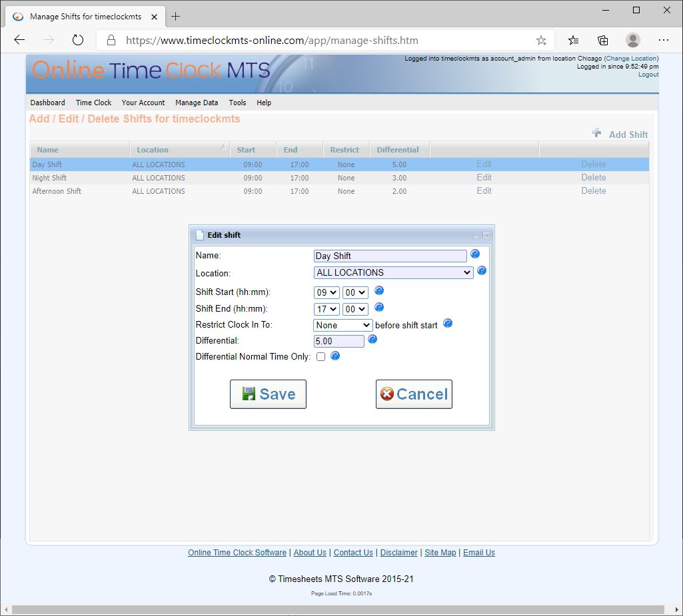Close the Manage Shifts browser tab
Image resolution: width=683 pixels, height=616 pixels.
click(x=154, y=17)
